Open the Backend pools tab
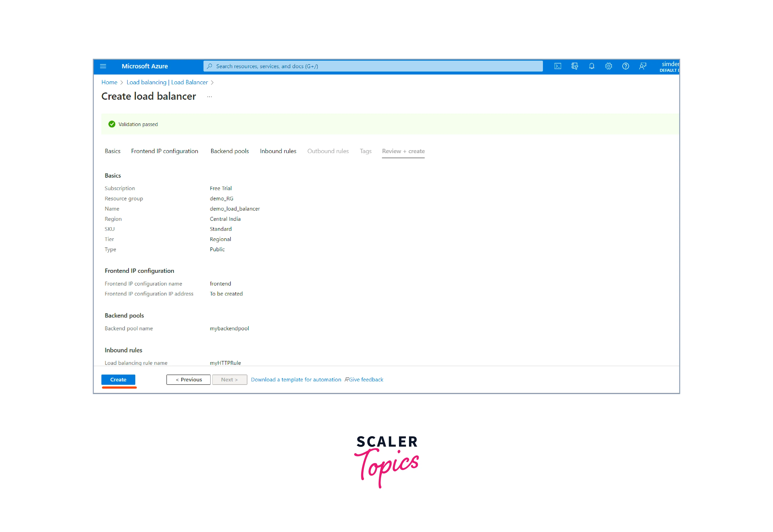Image resolution: width=773 pixels, height=532 pixels. (x=230, y=151)
